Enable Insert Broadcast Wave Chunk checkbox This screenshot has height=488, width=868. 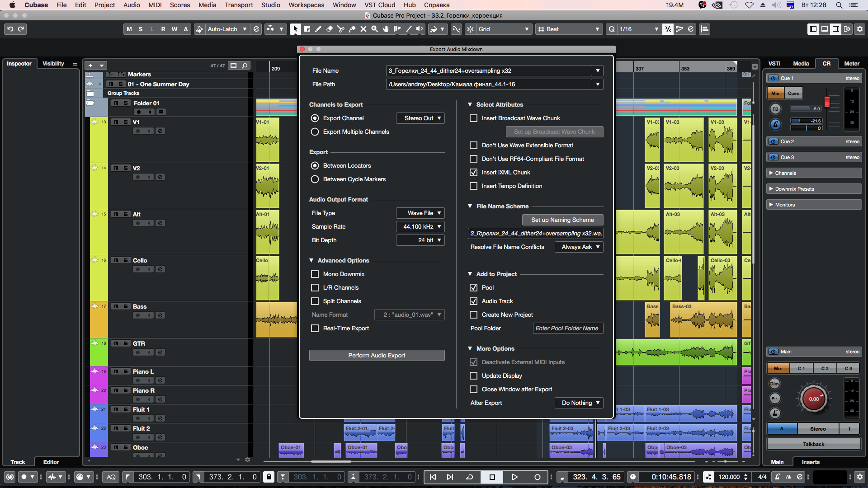point(473,118)
